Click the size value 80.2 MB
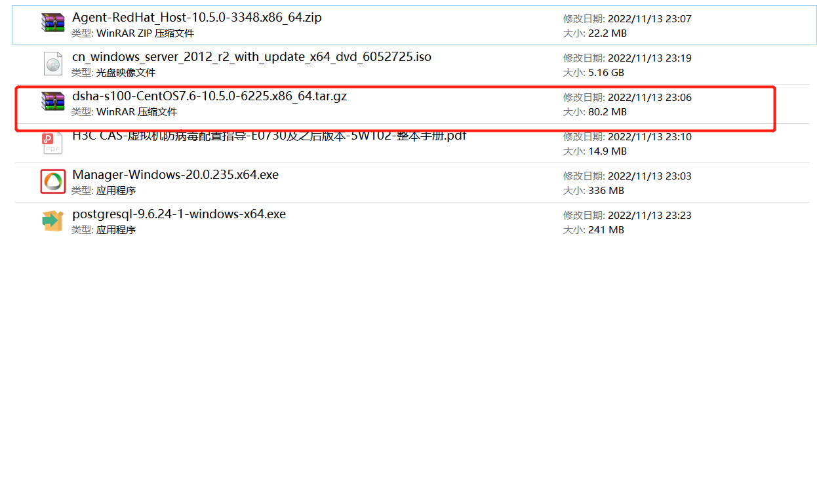This screenshot has height=504, width=817. point(607,112)
